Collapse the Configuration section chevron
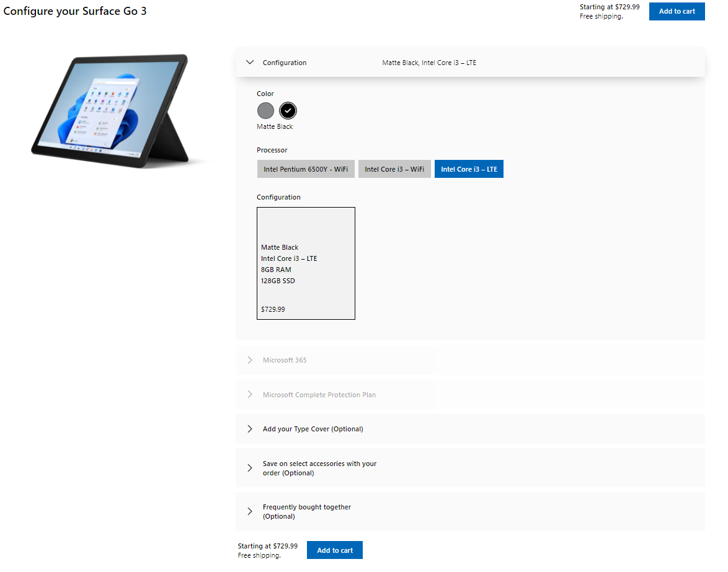 click(x=250, y=62)
